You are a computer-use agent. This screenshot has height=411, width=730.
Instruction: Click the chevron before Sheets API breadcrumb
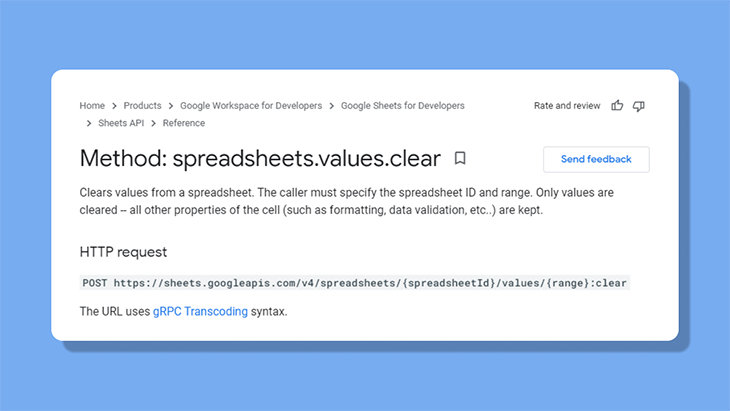coord(89,123)
